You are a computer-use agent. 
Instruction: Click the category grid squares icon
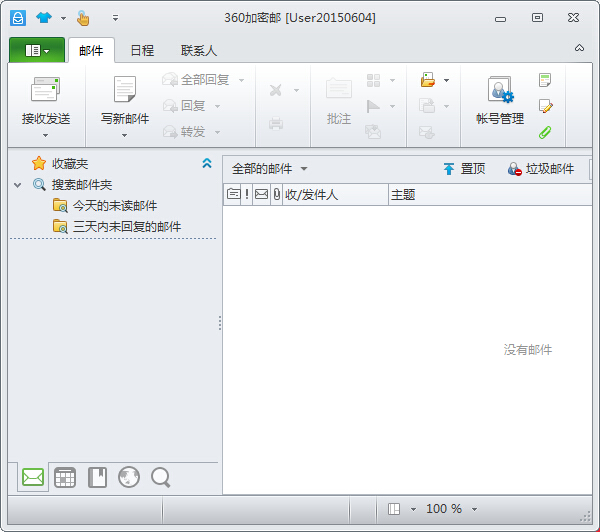tap(373, 80)
